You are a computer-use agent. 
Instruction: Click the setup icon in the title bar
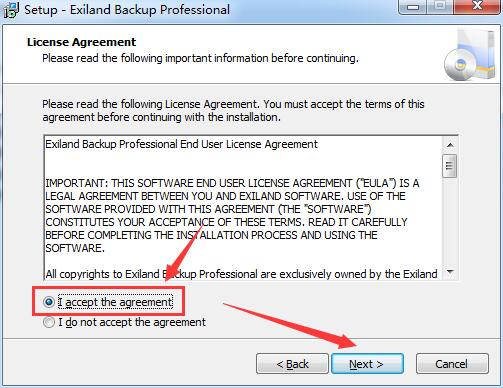[x=10, y=10]
